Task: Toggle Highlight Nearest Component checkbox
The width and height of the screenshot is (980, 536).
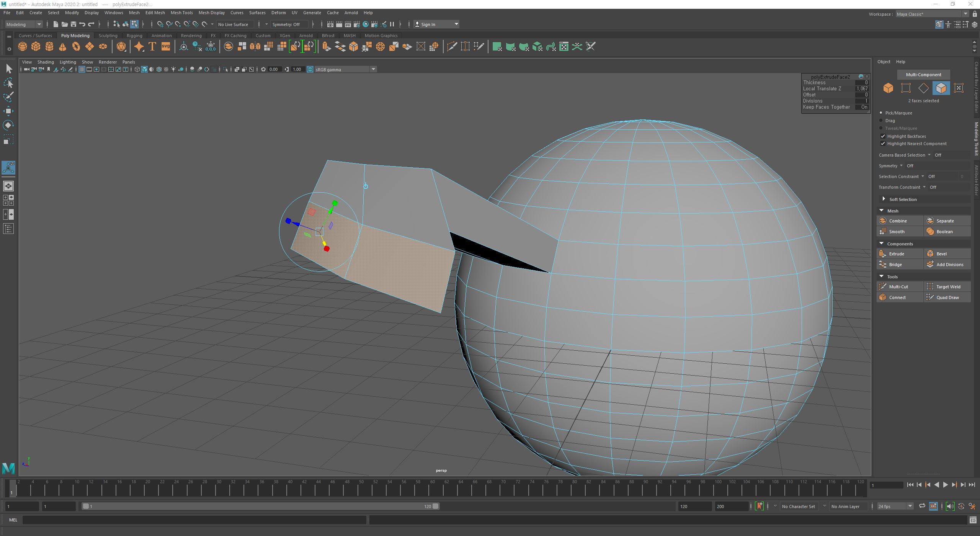Action: [883, 144]
